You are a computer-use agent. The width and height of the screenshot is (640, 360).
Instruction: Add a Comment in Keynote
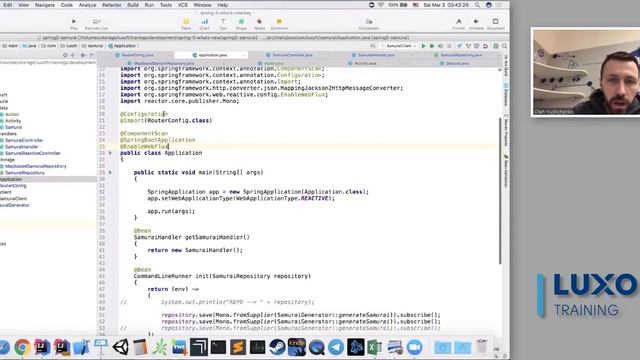click(x=279, y=24)
